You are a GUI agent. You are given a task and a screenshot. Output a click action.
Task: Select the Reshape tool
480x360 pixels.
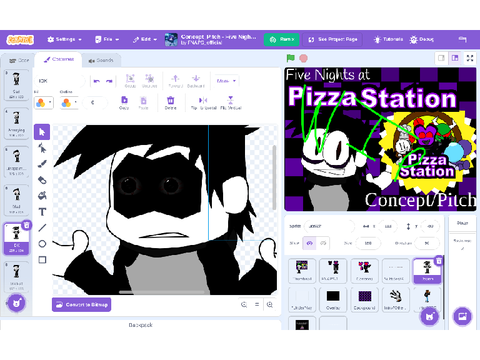pos(42,148)
